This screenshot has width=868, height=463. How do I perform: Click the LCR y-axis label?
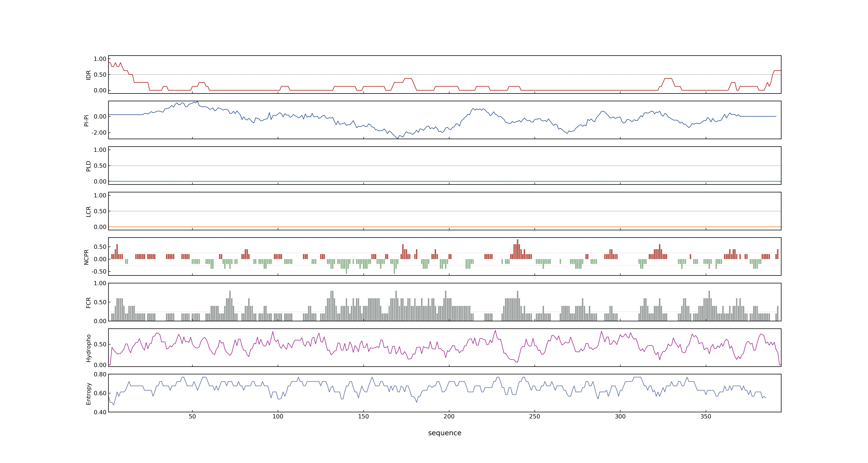[89, 211]
